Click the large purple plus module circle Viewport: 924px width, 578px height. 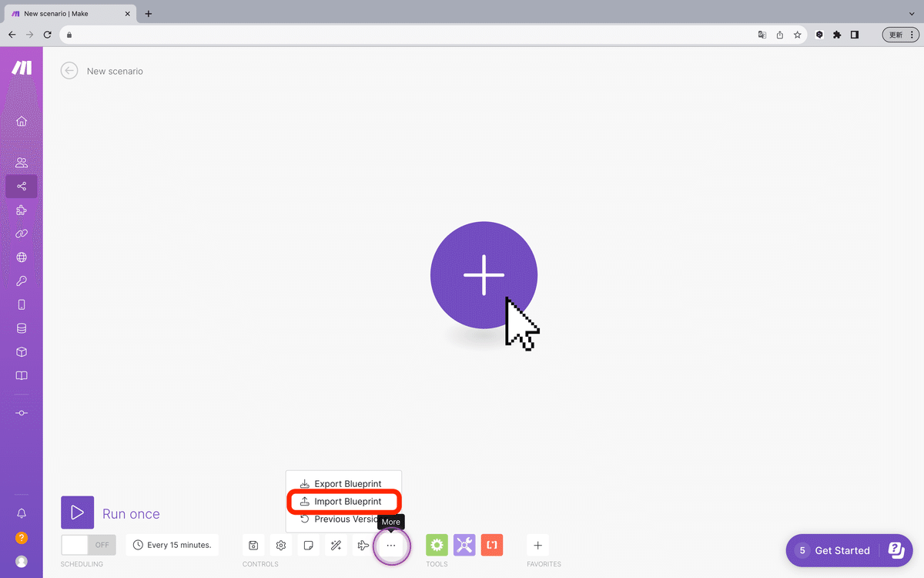tap(484, 275)
